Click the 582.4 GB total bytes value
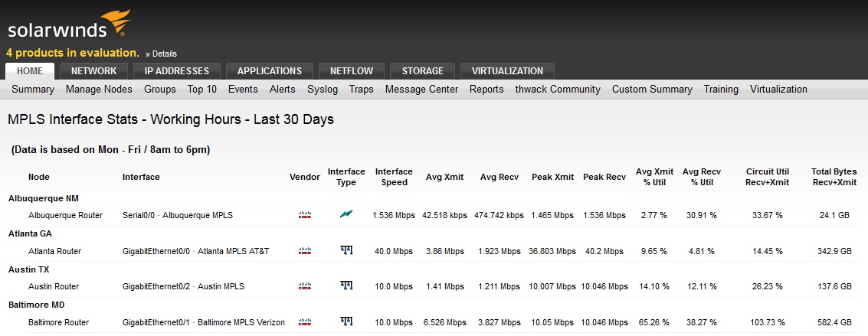The image size is (868, 336). pos(834,322)
